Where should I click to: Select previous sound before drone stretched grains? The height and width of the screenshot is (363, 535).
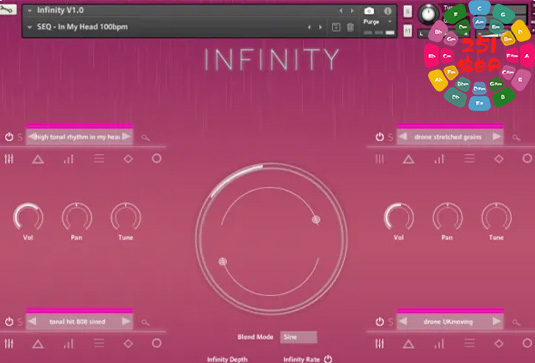(403, 136)
